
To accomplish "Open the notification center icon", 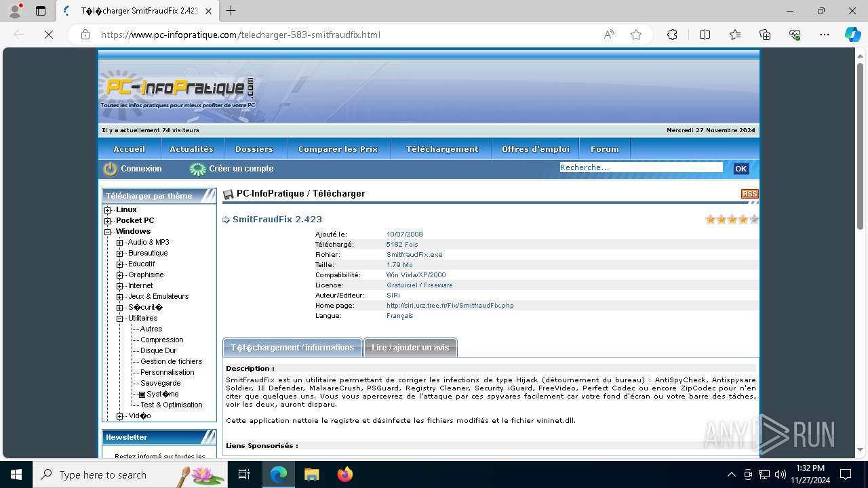I will 846,474.
